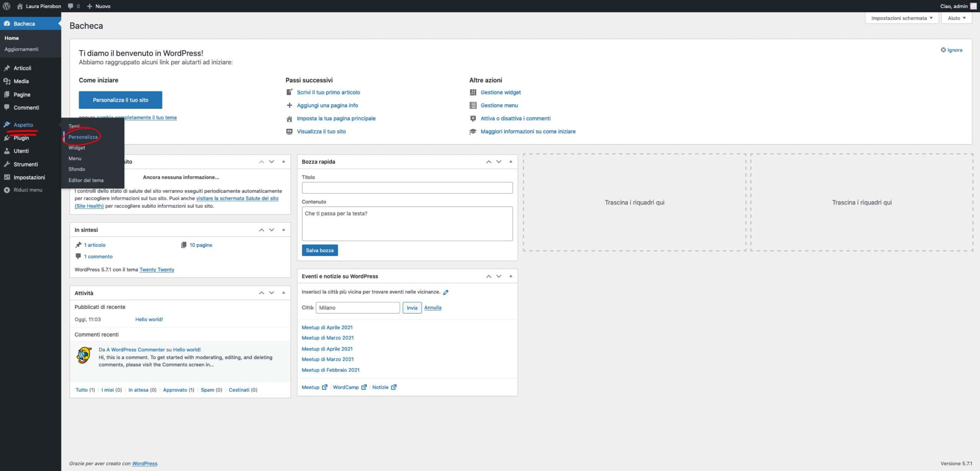Click the Salva bozza button

pos(320,250)
